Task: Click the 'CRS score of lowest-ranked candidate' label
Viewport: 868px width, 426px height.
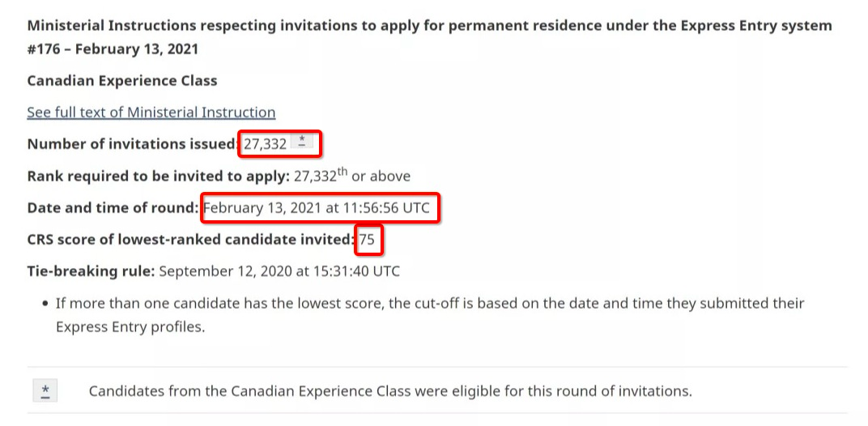Action: tap(191, 241)
